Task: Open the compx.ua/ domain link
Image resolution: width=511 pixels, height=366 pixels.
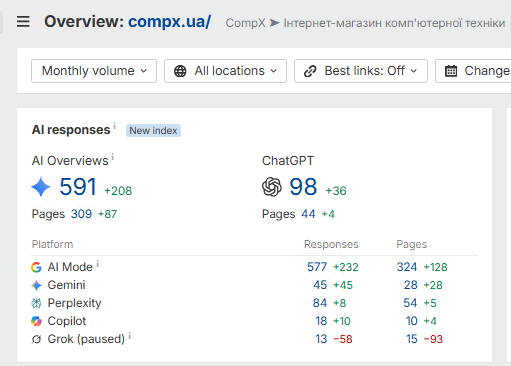Action: point(170,22)
